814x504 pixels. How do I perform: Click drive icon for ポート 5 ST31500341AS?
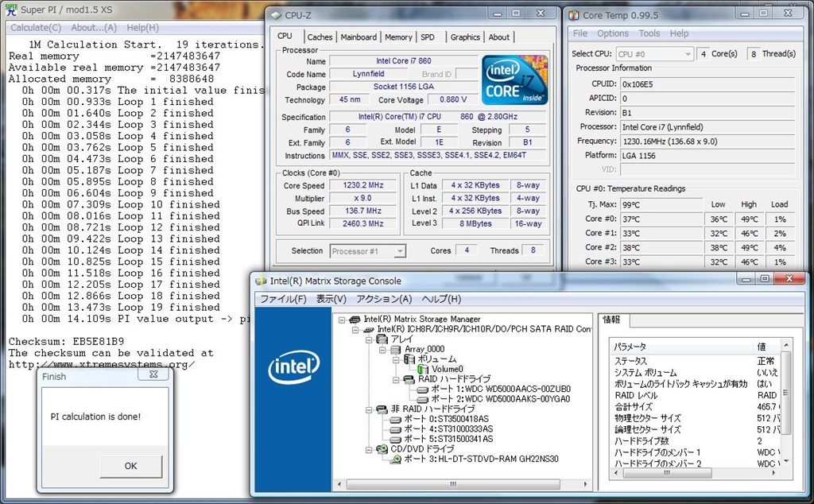tap(396, 439)
